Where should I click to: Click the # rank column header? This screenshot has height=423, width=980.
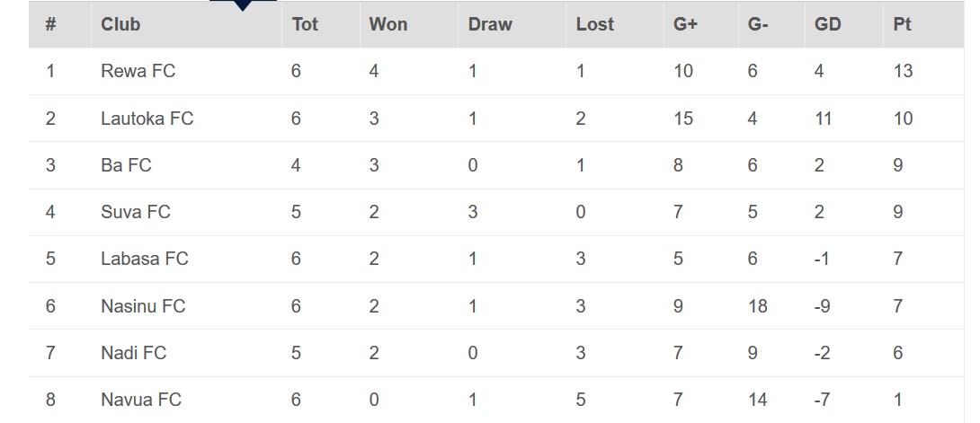click(50, 25)
